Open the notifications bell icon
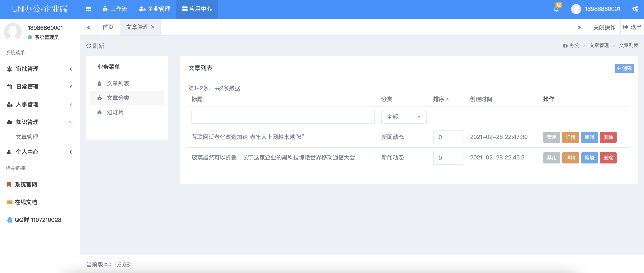The width and height of the screenshot is (644, 273). click(x=556, y=9)
